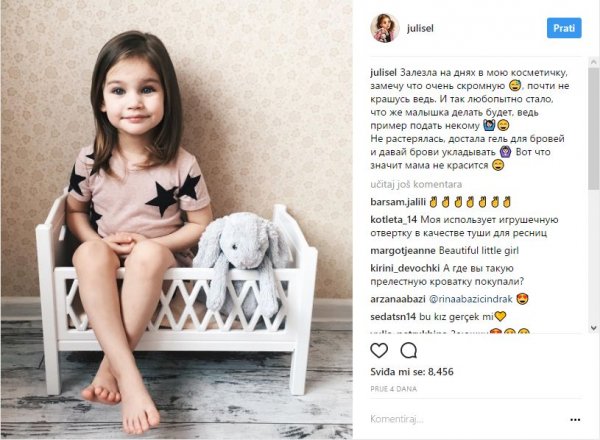Screen dimensions: 600x440
Task: Open sedatsn14 commenter profile
Action: click(x=393, y=317)
